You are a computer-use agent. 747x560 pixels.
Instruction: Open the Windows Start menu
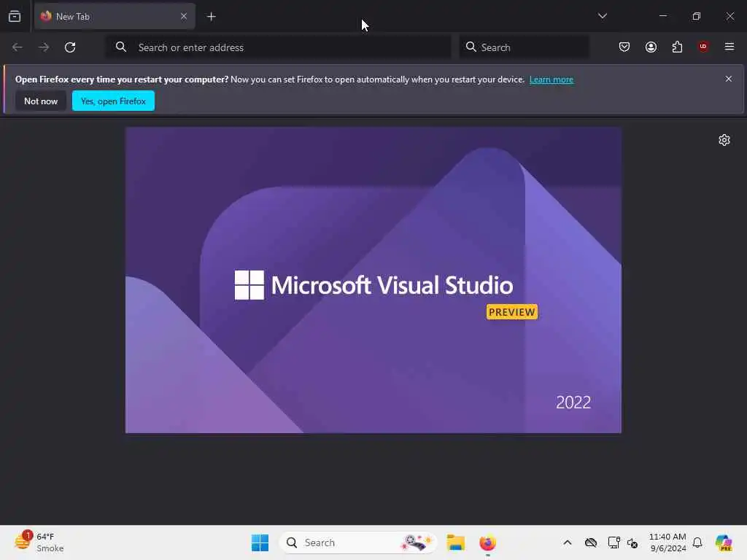click(x=260, y=542)
